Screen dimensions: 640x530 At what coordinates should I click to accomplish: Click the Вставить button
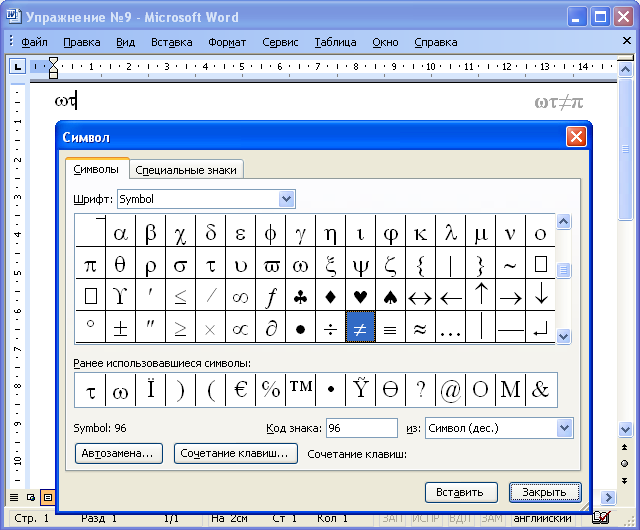pos(461,492)
